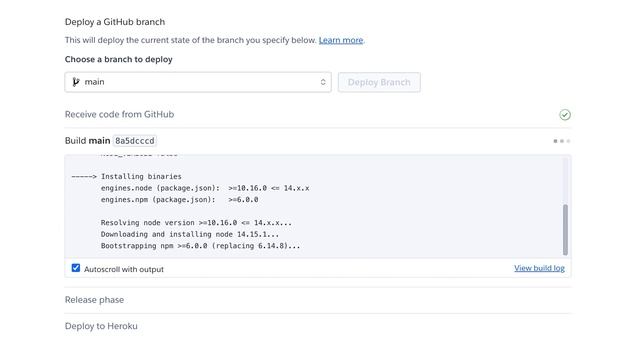This screenshot has width=640, height=360.
Task: Click the Deploy to Heroku step
Action: (101, 326)
